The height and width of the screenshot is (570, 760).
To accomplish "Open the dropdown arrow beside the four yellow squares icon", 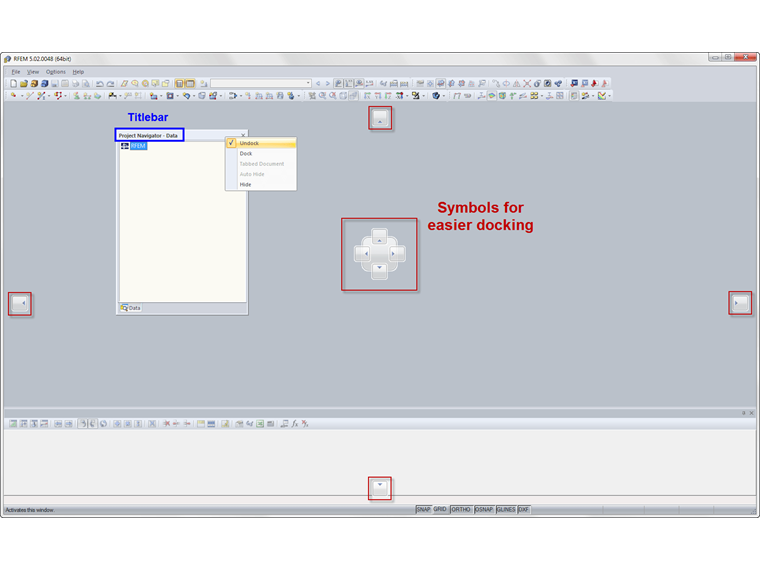I will click(x=542, y=96).
